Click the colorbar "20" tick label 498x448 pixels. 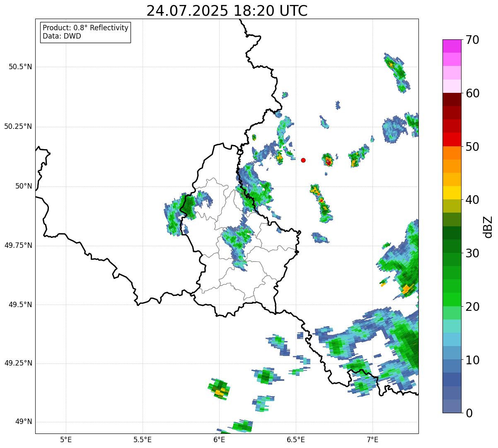472,307
